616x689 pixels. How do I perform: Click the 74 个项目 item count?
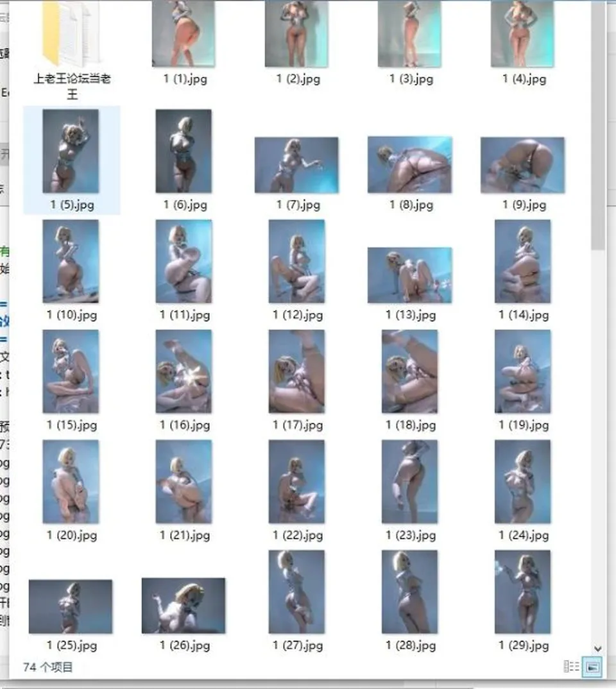click(x=48, y=667)
